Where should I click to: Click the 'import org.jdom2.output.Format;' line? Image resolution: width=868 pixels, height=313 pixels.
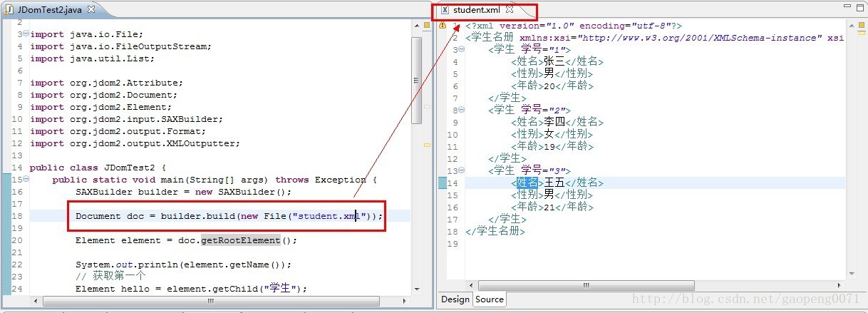click(118, 131)
